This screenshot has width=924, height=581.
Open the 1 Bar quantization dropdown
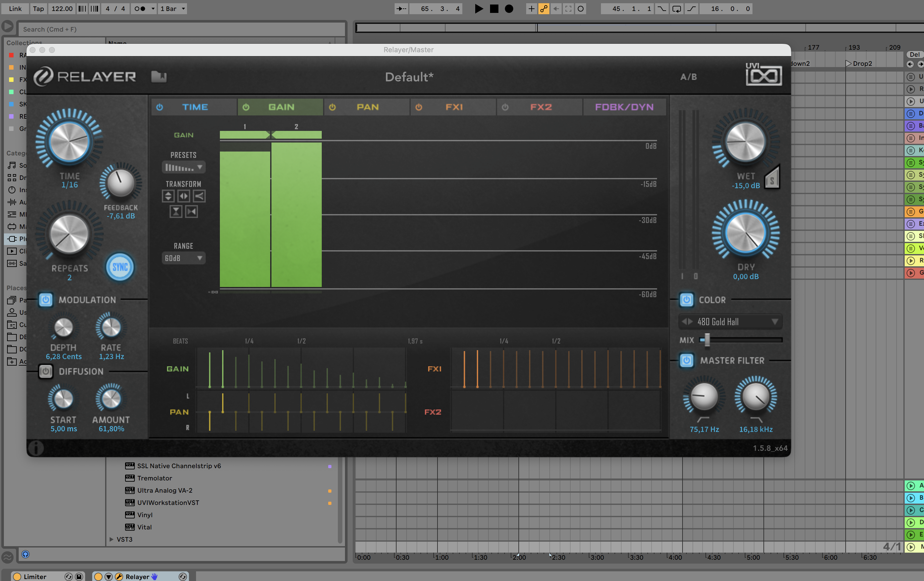coord(172,8)
